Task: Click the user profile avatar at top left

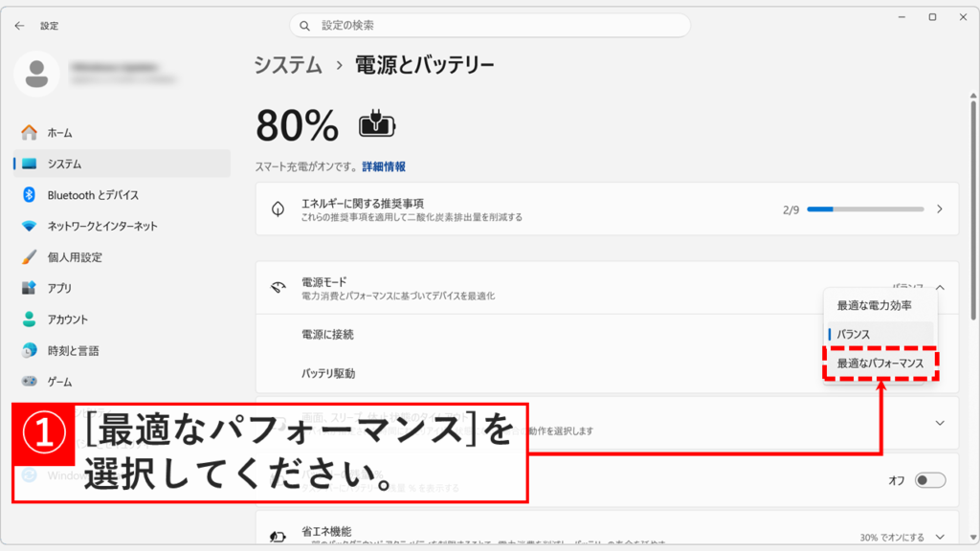Action: [37, 73]
